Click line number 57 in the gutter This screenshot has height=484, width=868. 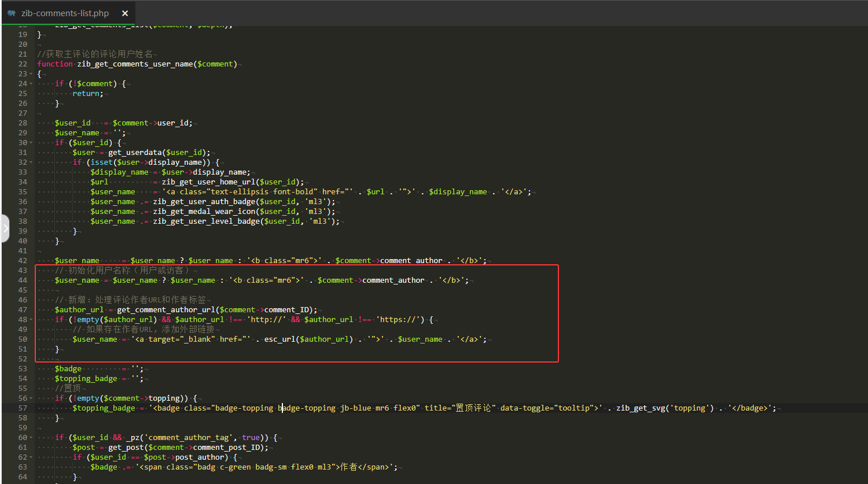click(23, 408)
